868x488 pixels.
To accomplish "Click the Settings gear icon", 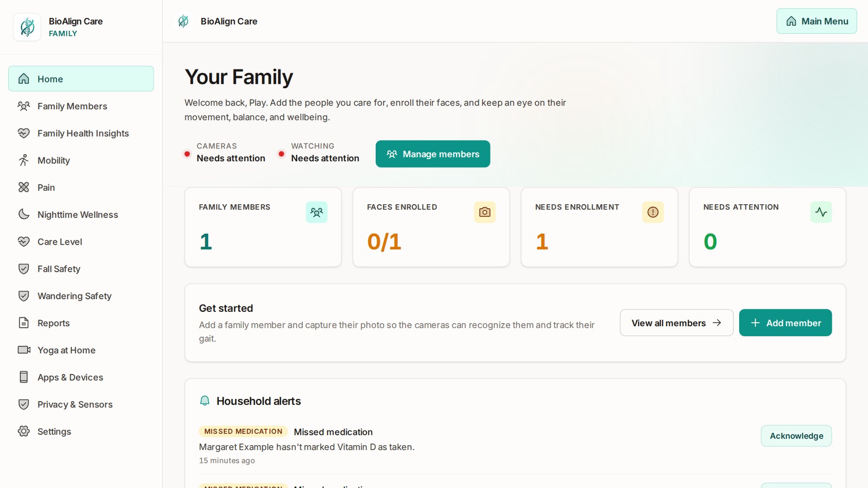I will pos(24,431).
